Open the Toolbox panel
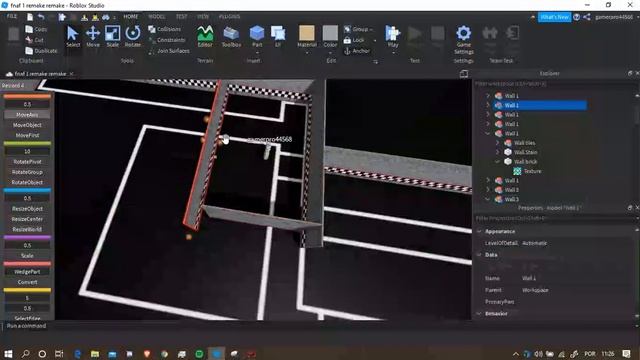The image size is (640, 360). (231, 36)
